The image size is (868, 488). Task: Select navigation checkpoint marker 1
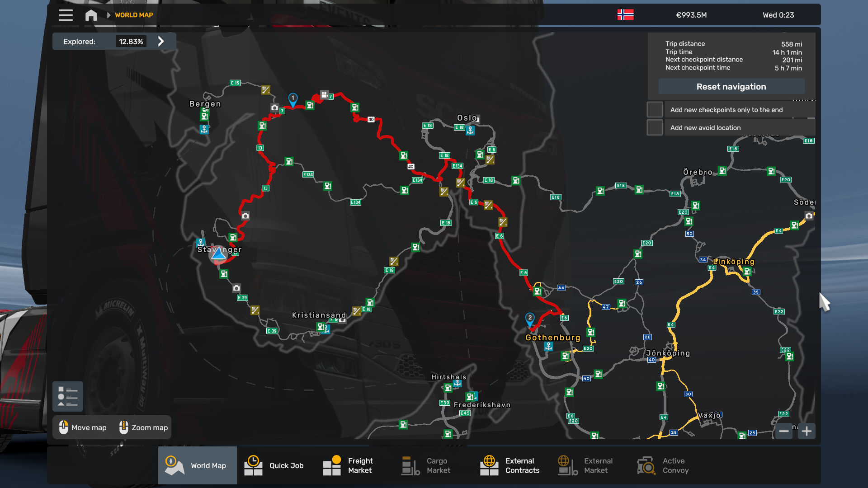[x=293, y=99]
